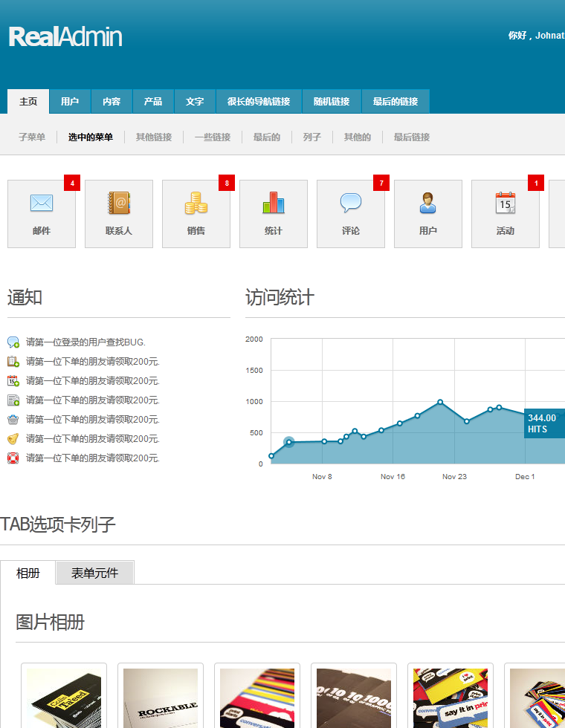Screen dimensions: 565x728
Task: Click the Nov 16 axis label
Action: pyautogui.click(x=393, y=477)
